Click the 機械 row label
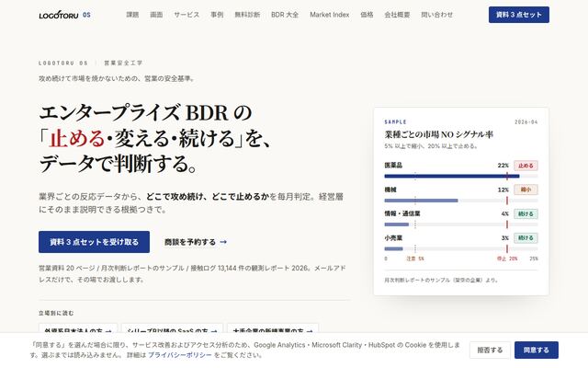The image size is (588, 368). click(390, 190)
